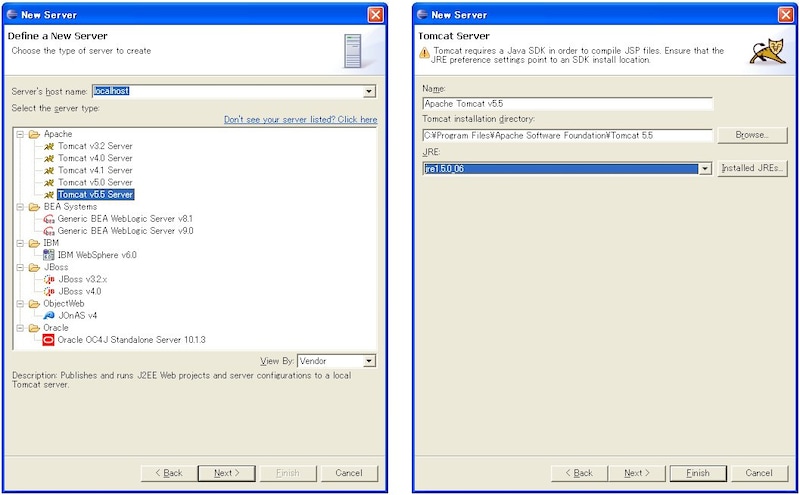Click the Oracle OC4J Standalone Server icon
This screenshot has width=800, height=495.
(48, 340)
